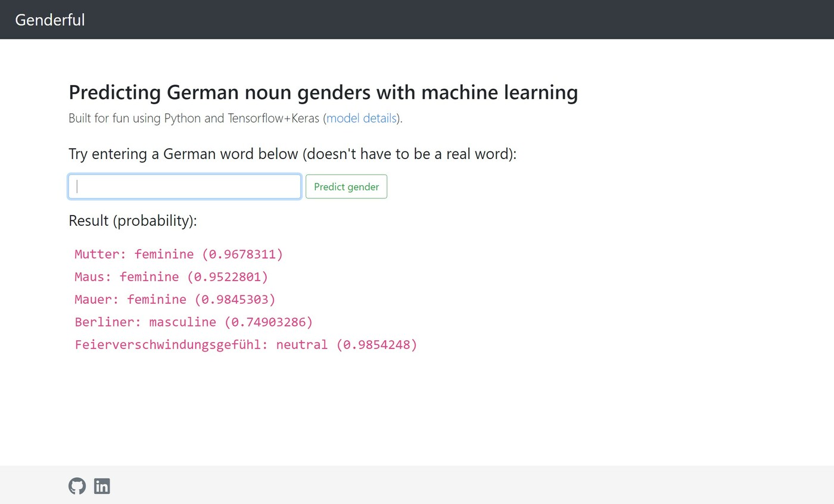The width and height of the screenshot is (834, 504).
Task: Open the model details link
Action: pos(362,118)
